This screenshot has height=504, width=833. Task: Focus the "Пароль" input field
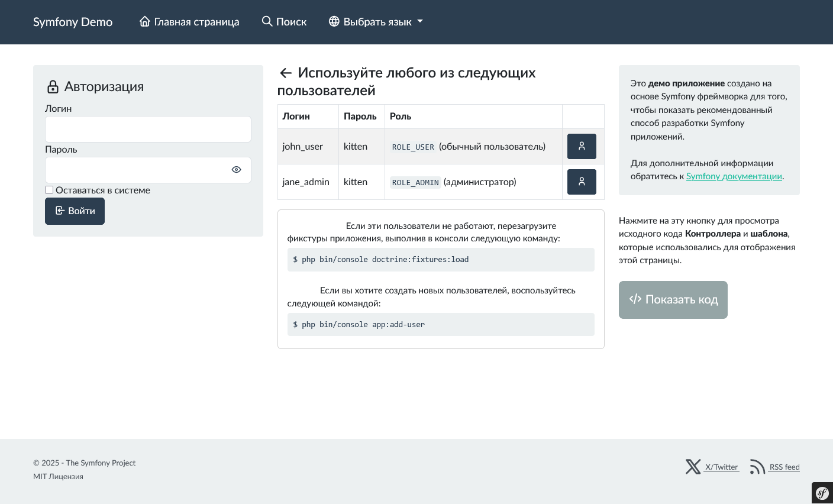(137, 170)
